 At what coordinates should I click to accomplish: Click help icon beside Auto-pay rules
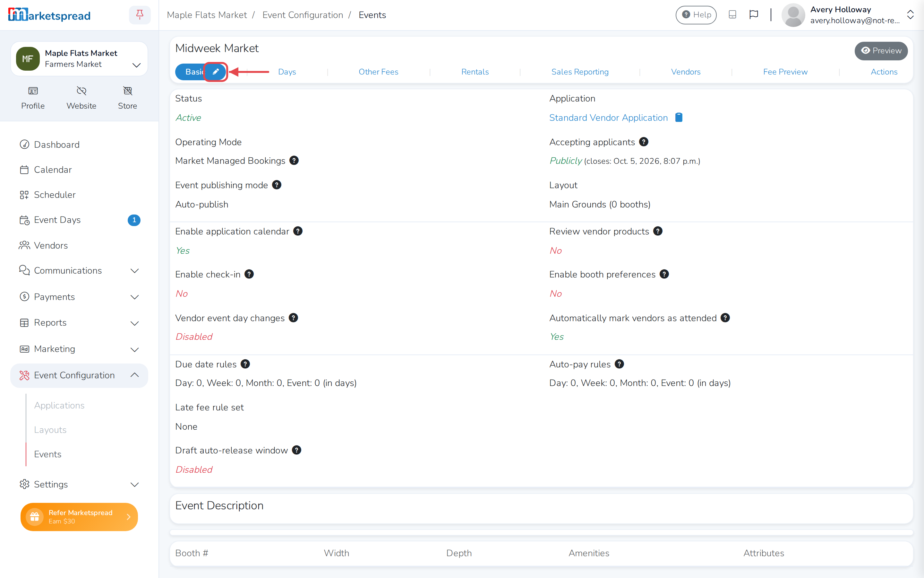point(620,364)
